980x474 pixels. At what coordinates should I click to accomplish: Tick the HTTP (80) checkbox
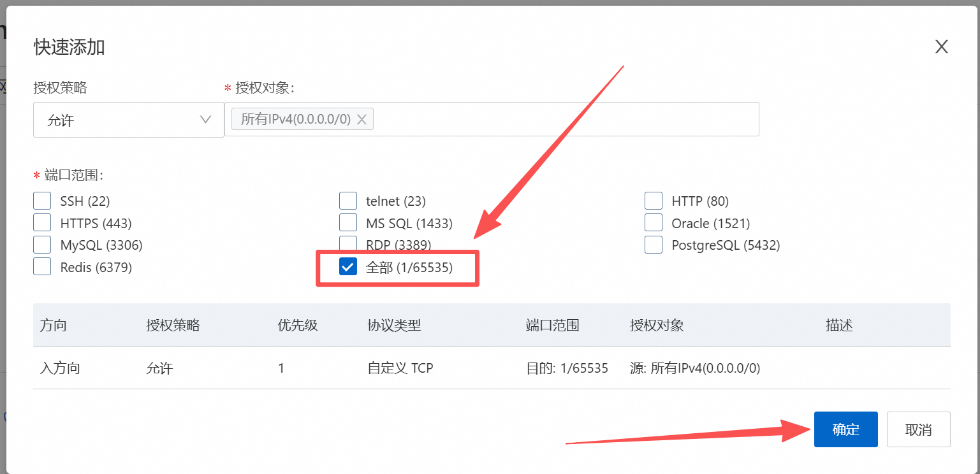(x=654, y=201)
